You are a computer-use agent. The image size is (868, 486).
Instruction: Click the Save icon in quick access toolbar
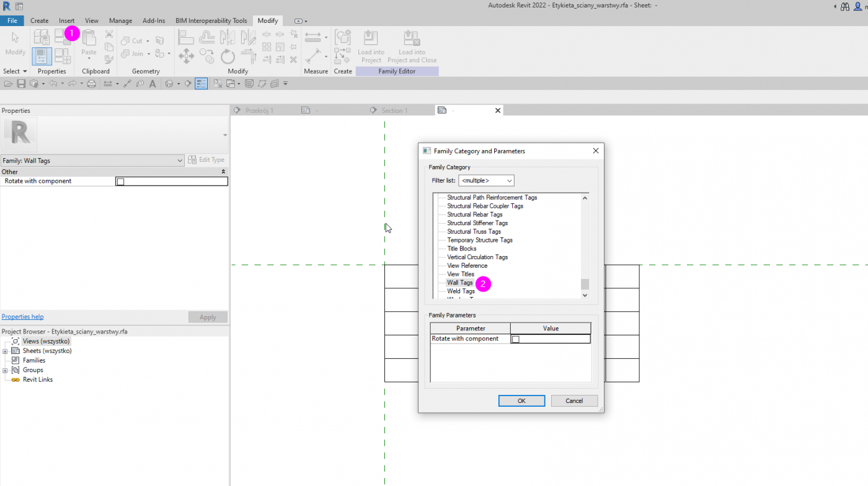[x=21, y=84]
